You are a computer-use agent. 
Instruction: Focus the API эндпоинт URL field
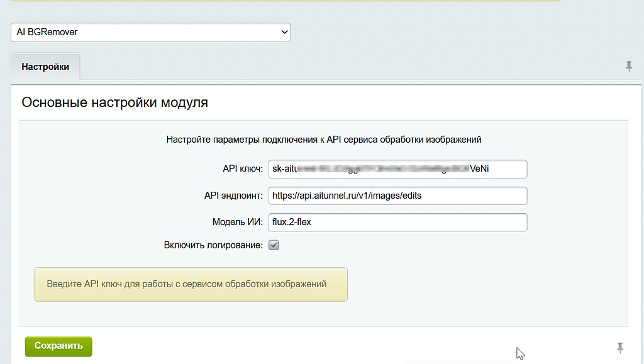[397, 196]
